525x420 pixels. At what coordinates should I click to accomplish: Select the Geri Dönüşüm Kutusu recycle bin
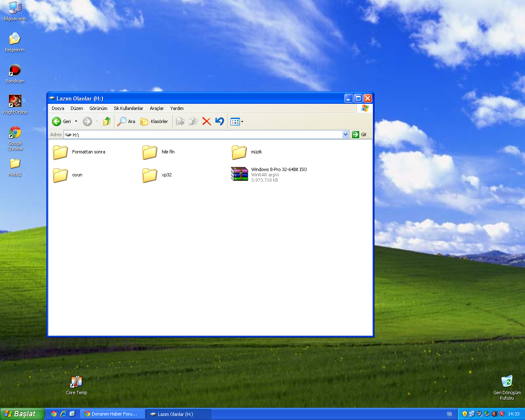tap(507, 388)
